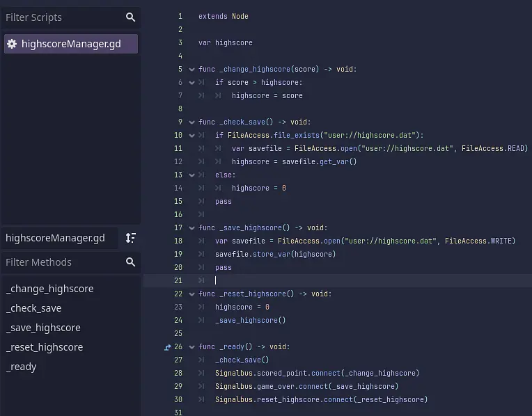The width and height of the screenshot is (532, 416).
Task: Click the search icon in Filter Methods
Action: coord(130,262)
